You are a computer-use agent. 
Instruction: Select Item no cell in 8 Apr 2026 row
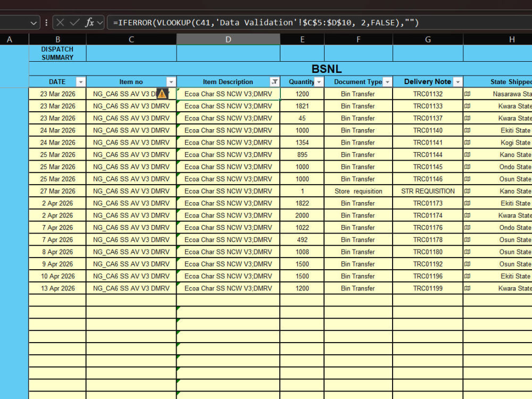tap(131, 252)
